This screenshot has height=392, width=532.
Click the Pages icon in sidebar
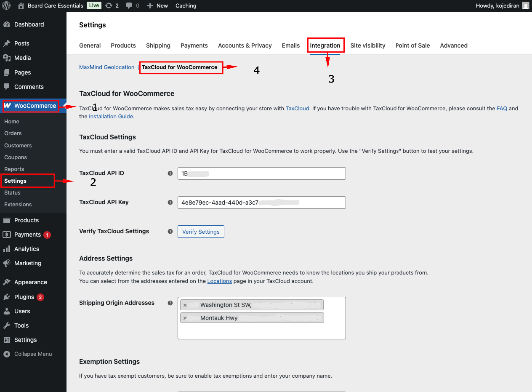point(7,72)
